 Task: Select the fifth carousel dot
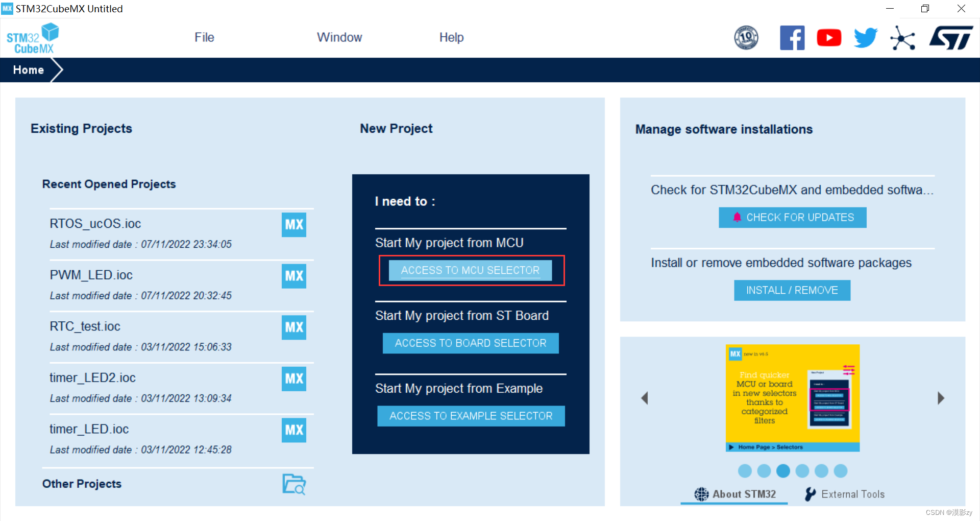821,471
